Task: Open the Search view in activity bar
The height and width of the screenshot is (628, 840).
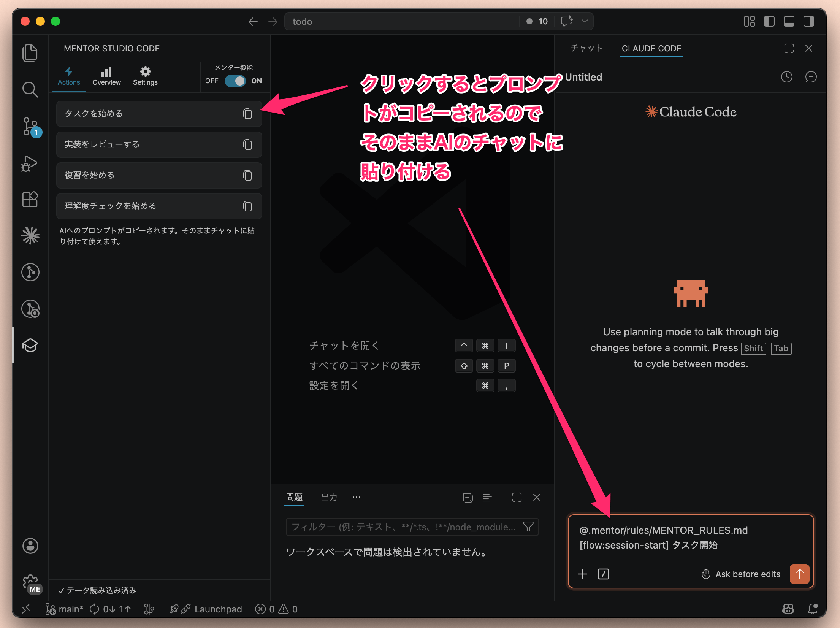Action: tap(30, 89)
